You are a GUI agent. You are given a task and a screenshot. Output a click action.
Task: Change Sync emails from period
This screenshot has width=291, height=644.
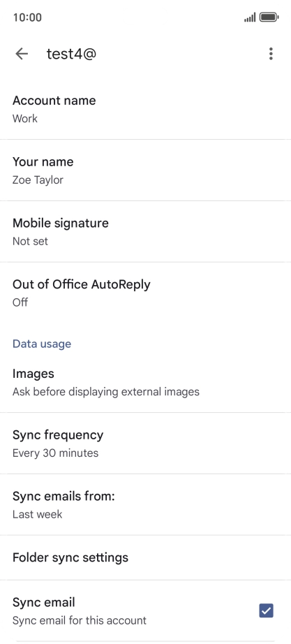coord(145,504)
